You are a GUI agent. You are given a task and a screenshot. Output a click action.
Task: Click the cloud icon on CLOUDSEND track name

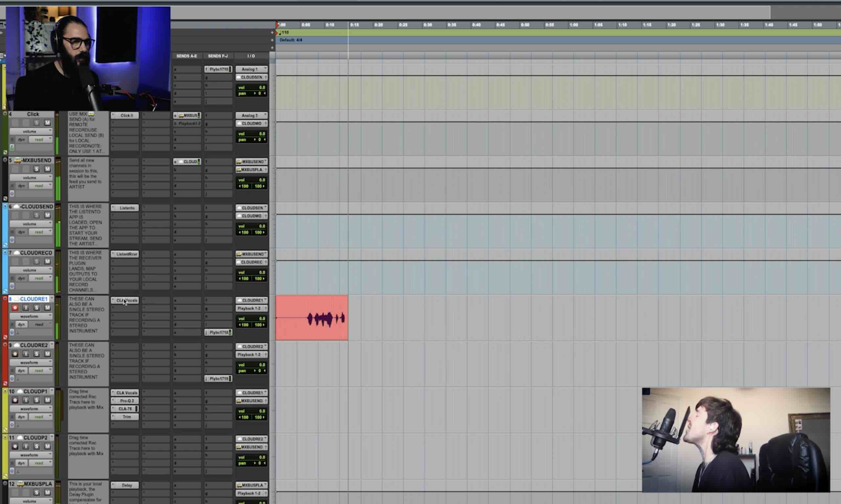pos(16,206)
